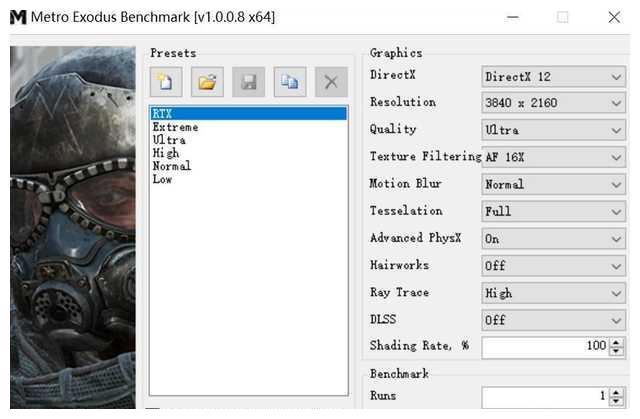Open the Ray Trace dropdown
The image size is (640, 419).
pyautogui.click(x=553, y=293)
